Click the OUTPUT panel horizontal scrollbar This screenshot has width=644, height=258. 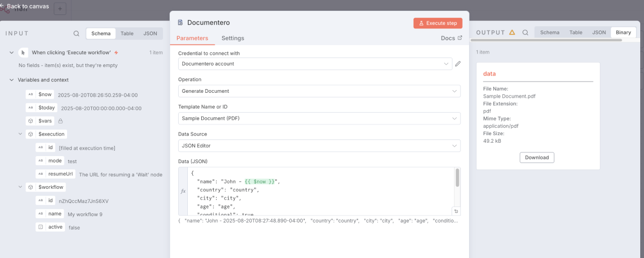click(546, 40)
